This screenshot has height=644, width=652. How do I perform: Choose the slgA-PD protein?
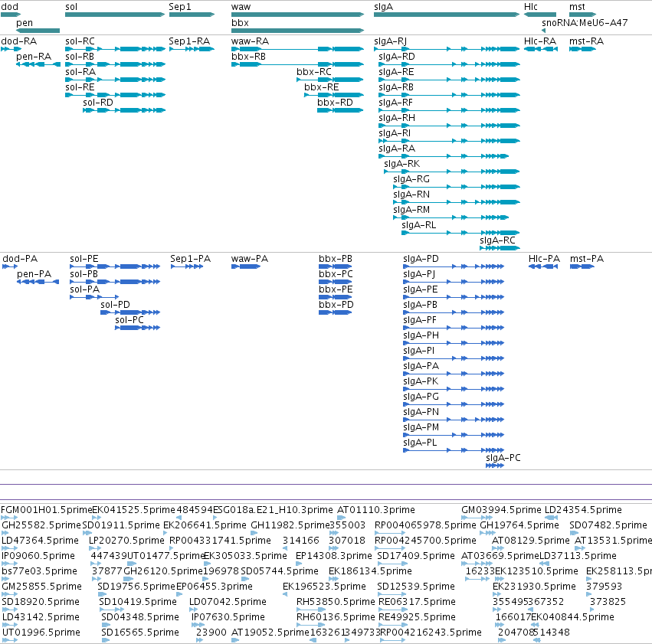tap(454, 266)
